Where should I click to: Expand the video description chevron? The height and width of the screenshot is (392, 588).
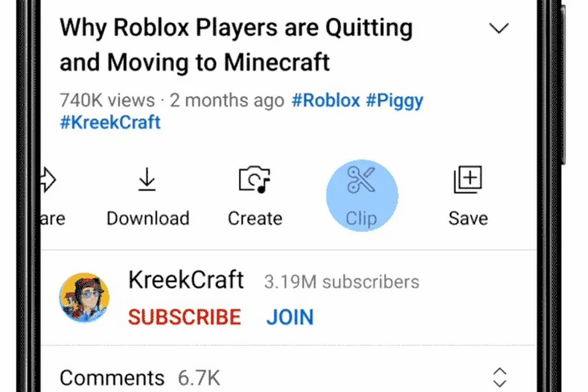click(x=499, y=27)
